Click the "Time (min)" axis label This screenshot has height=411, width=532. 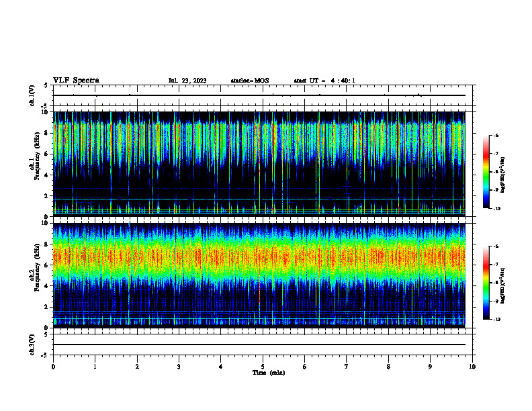pyautogui.click(x=269, y=373)
